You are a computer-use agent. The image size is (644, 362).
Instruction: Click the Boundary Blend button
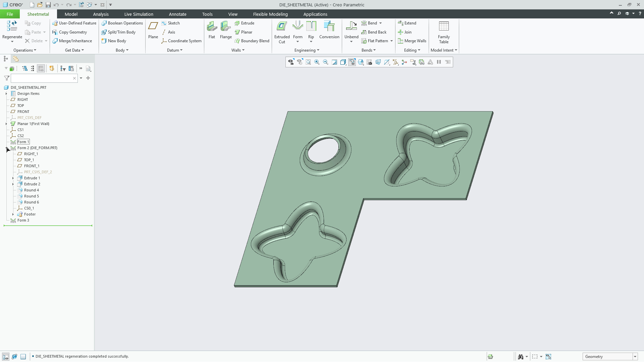[252, 41]
